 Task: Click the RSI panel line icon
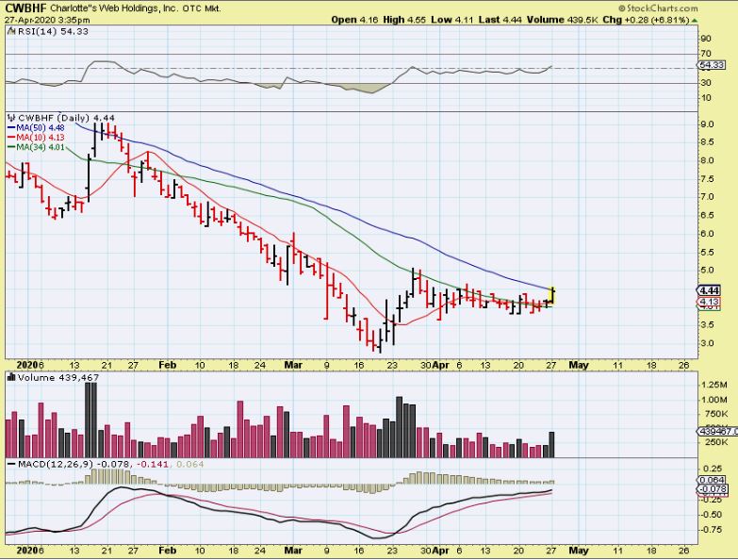[11, 31]
